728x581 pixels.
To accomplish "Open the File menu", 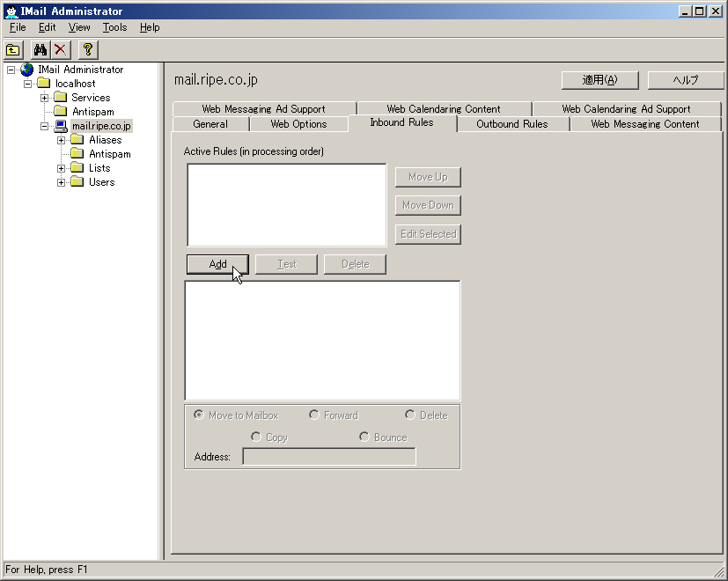I will 18,27.
